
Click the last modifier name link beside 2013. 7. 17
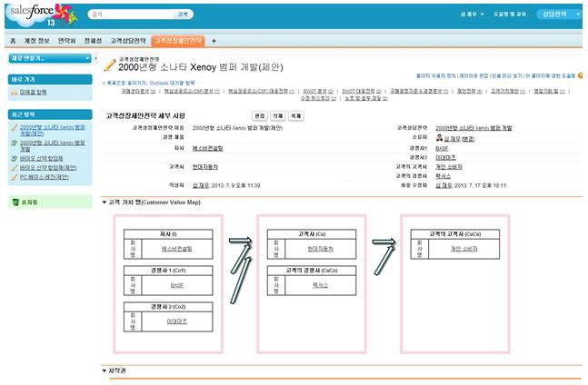point(443,185)
